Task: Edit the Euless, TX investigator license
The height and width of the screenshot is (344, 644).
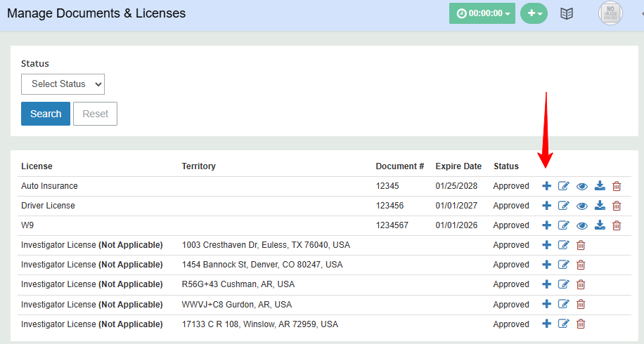Action: [x=564, y=245]
